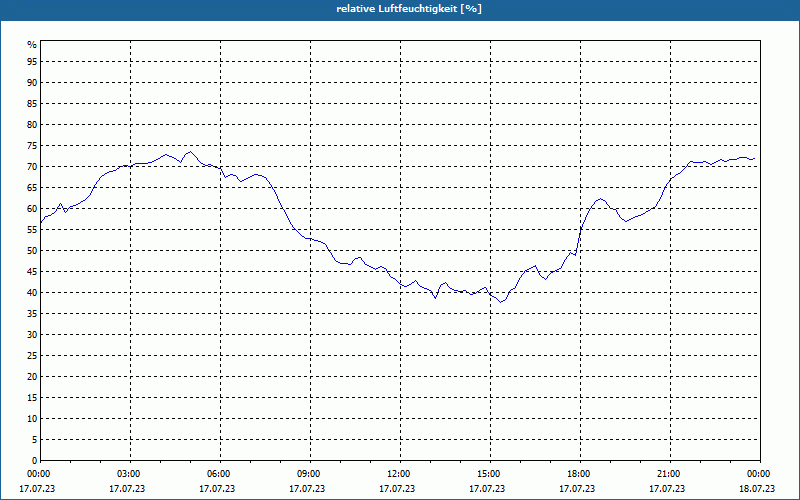800x500 pixels.
Task: Click the chart title 'relative Luftfeuchtigkeit [%]'
Action: click(409, 9)
